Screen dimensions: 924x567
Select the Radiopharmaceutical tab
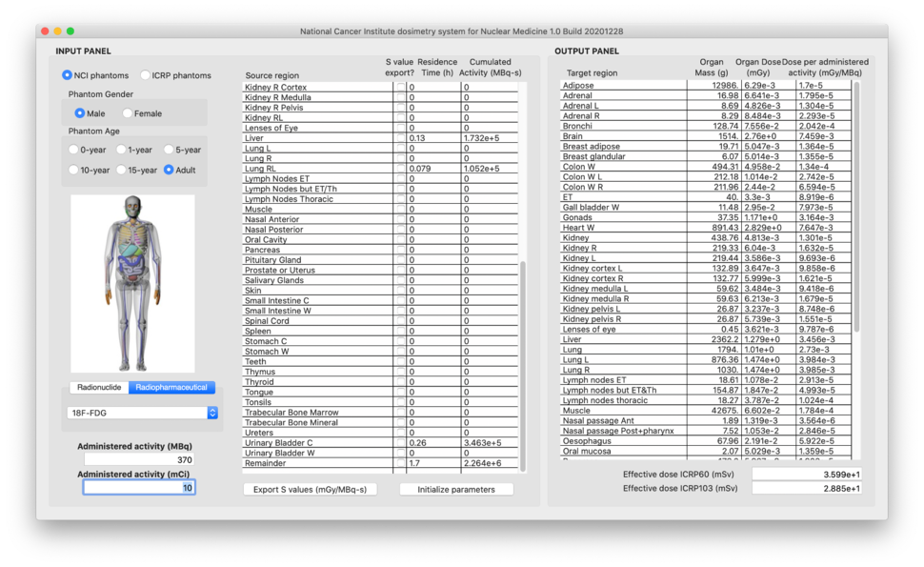(x=172, y=388)
